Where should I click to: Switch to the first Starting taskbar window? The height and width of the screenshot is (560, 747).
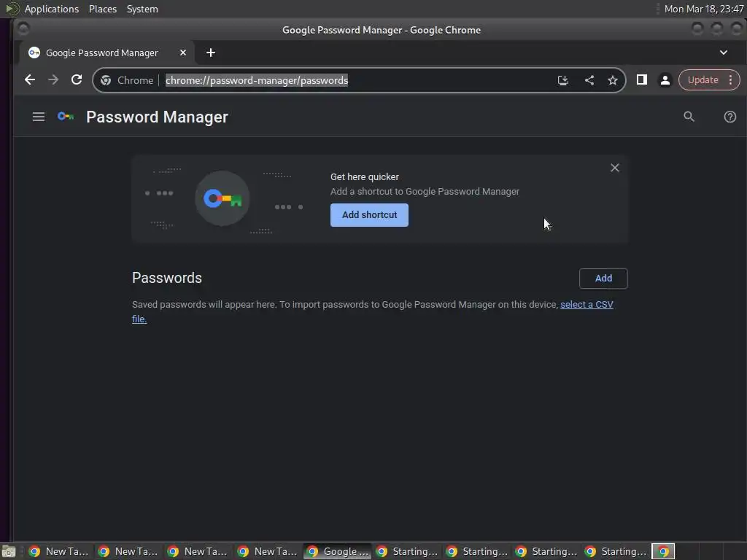coord(407,551)
